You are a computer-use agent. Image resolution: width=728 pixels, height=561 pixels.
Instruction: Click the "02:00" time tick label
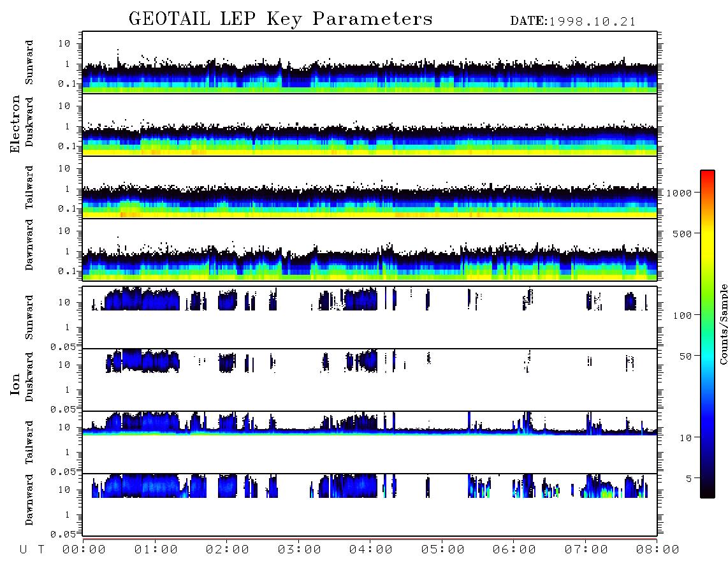[x=228, y=550]
